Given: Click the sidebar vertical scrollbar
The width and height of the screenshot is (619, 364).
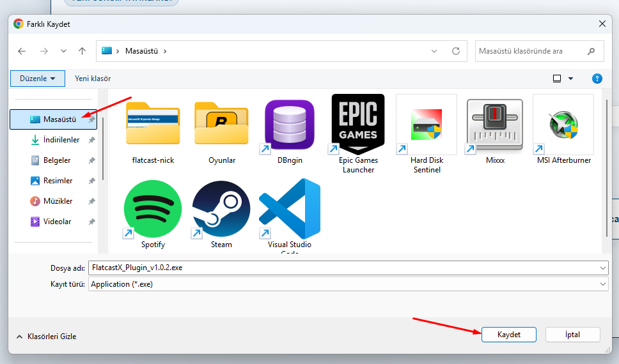Looking at the screenshot, I should click(103, 149).
